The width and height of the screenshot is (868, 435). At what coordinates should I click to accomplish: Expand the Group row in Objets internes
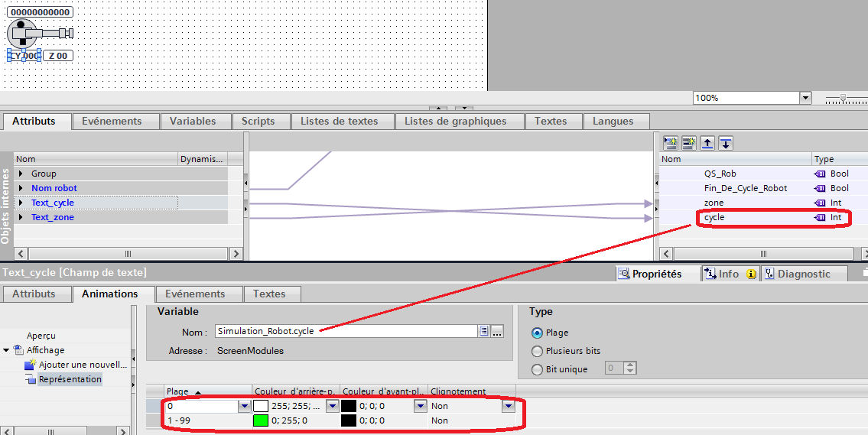pyautogui.click(x=21, y=174)
